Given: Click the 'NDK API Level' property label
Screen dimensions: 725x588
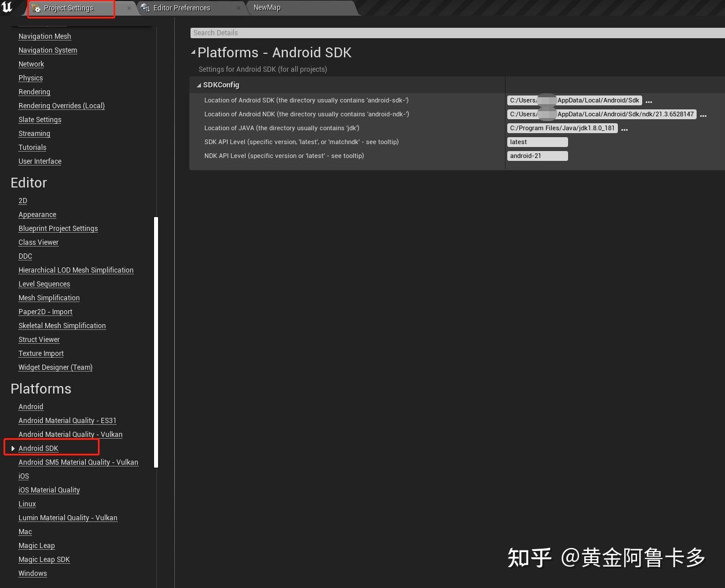Looking at the screenshot, I should click(284, 156).
